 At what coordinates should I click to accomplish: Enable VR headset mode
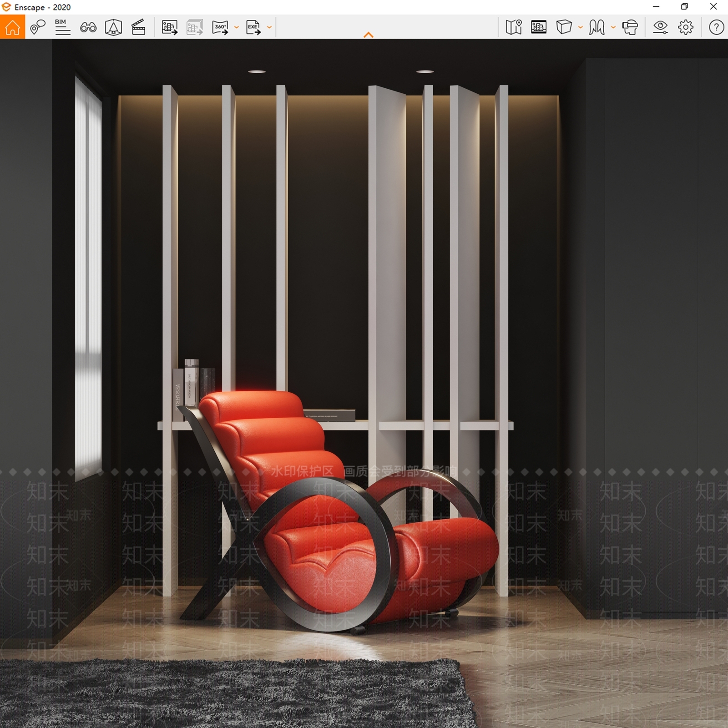pyautogui.click(x=630, y=27)
